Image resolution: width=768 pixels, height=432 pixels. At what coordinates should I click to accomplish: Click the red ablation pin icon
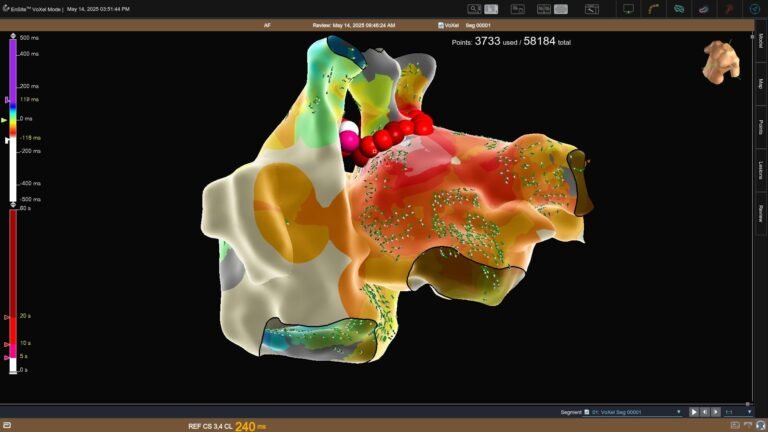pos(730,9)
